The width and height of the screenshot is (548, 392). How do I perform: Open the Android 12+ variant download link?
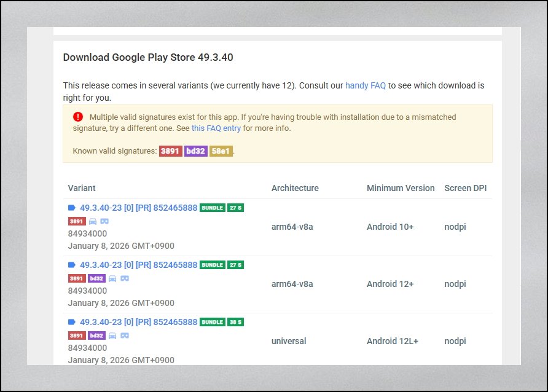tap(138, 265)
